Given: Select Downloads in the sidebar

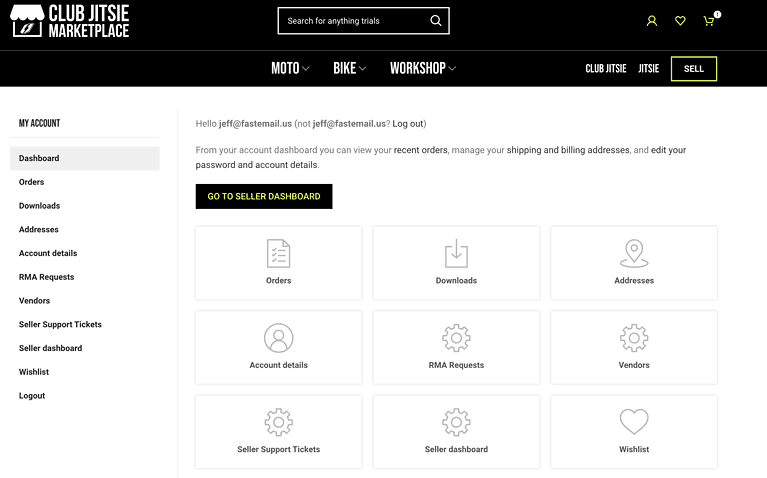Looking at the screenshot, I should (39, 206).
